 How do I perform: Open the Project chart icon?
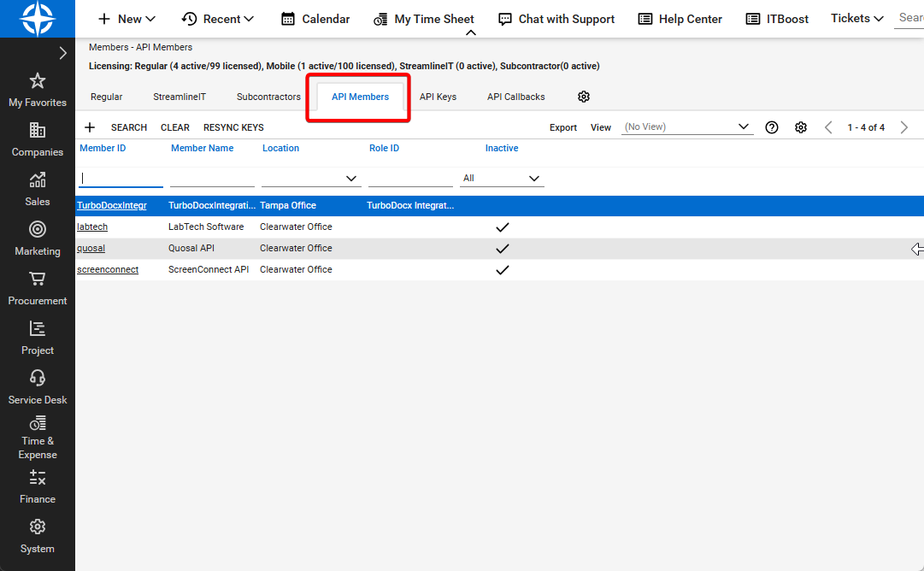point(37,328)
